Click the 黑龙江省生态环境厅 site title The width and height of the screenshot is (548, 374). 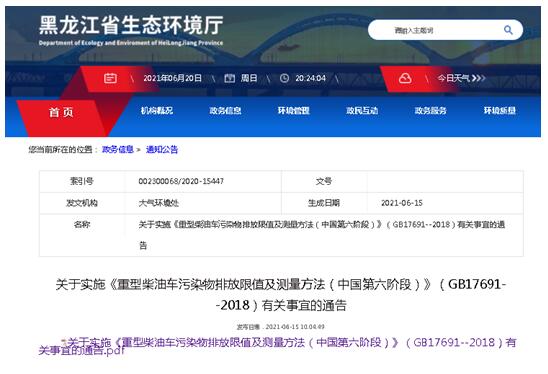coord(131,25)
